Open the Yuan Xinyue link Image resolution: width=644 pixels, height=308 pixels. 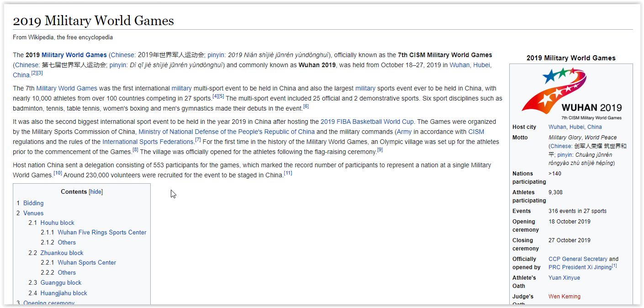point(564,278)
